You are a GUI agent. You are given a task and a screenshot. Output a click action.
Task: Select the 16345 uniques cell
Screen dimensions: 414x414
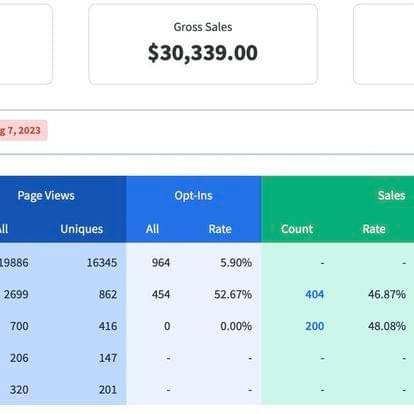coord(102,263)
